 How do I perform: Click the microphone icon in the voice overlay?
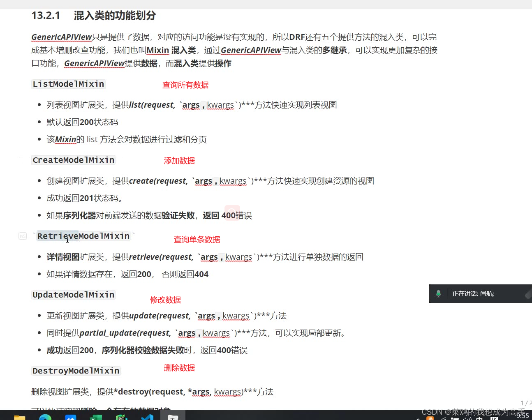(438, 293)
